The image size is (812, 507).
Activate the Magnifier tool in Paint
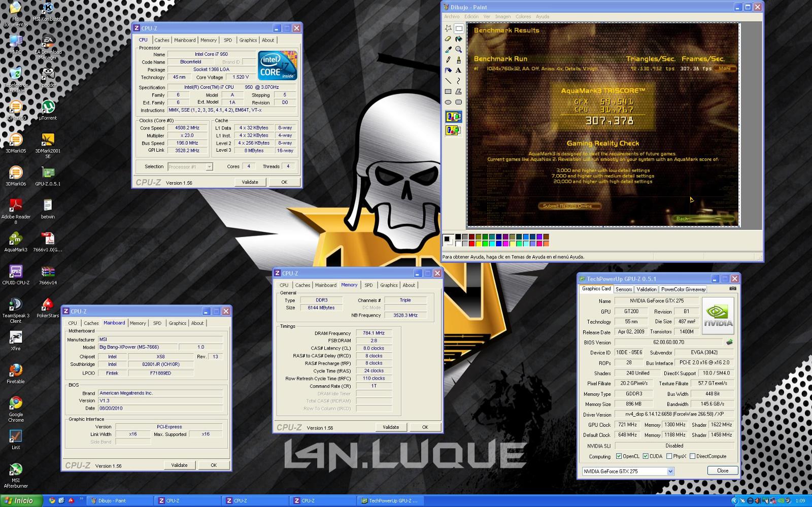tap(459, 50)
